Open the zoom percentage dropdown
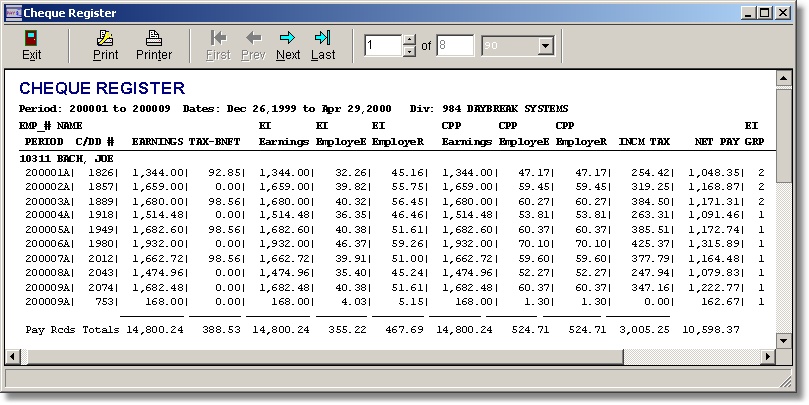This screenshot has width=809, height=405. click(545, 46)
